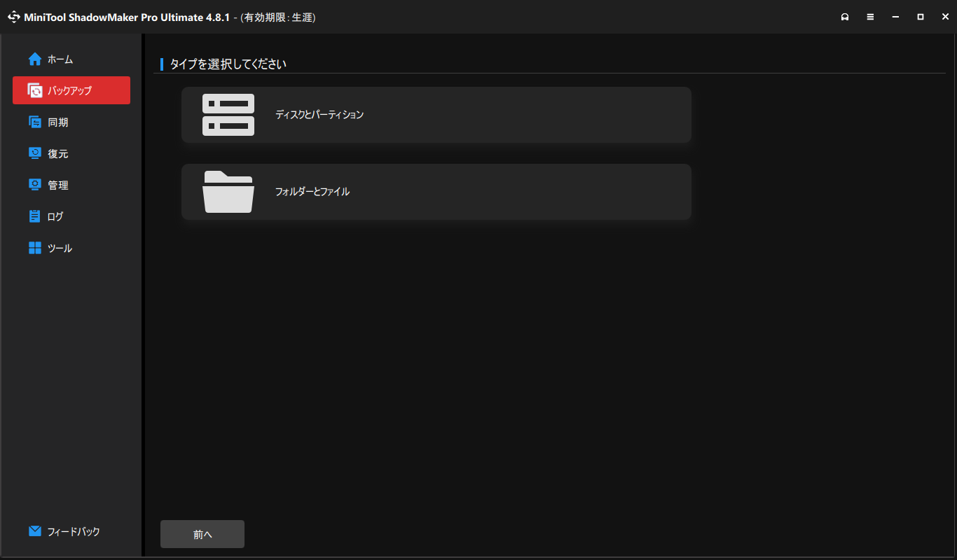
Task: Click the disk drives icon
Action: click(x=228, y=115)
